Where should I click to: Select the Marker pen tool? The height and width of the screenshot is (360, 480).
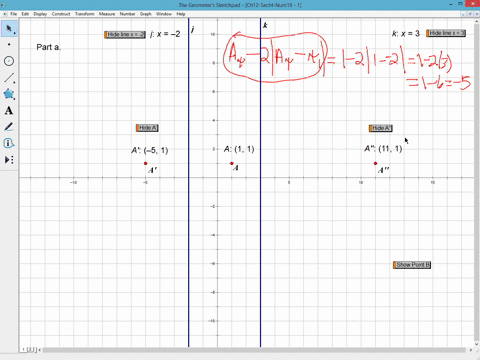(x=9, y=127)
